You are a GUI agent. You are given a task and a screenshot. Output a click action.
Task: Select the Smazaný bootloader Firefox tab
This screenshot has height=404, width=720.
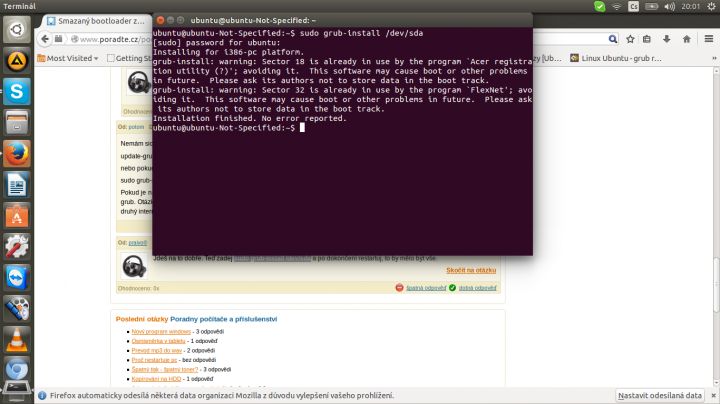[x=96, y=21]
